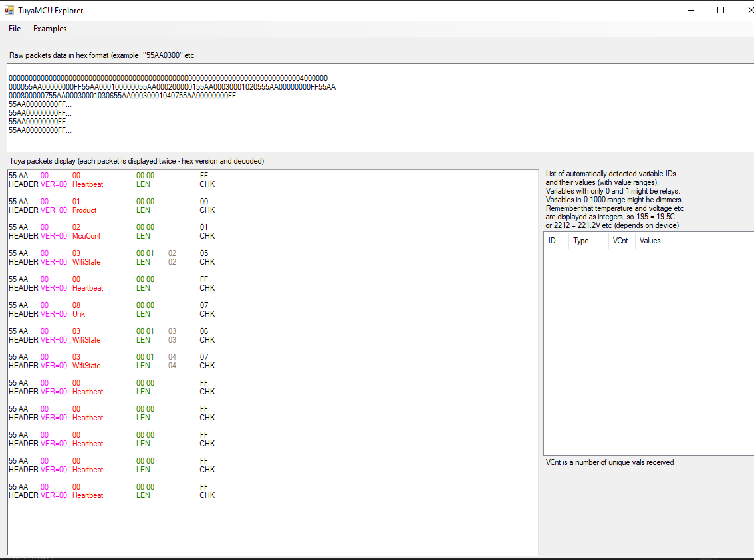Image resolution: width=754 pixels, height=560 pixels.
Task: Click the raw hex line ending in 4000000
Action: 168,78
